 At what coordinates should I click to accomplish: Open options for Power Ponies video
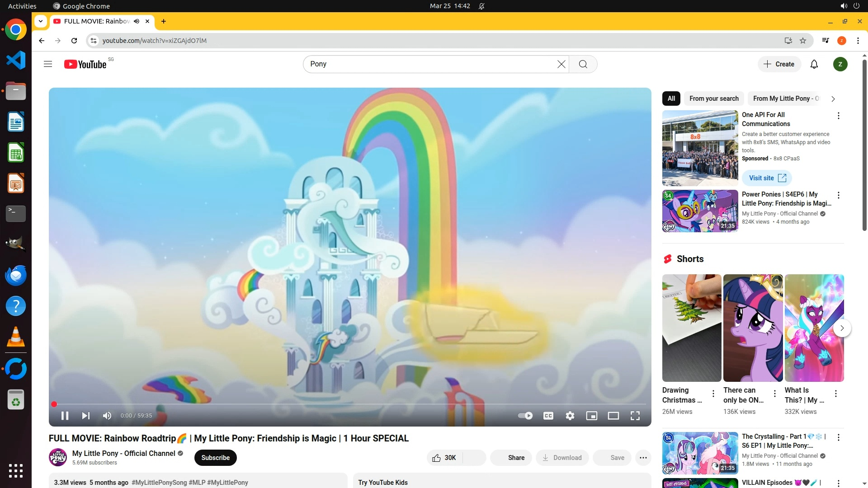838,195
